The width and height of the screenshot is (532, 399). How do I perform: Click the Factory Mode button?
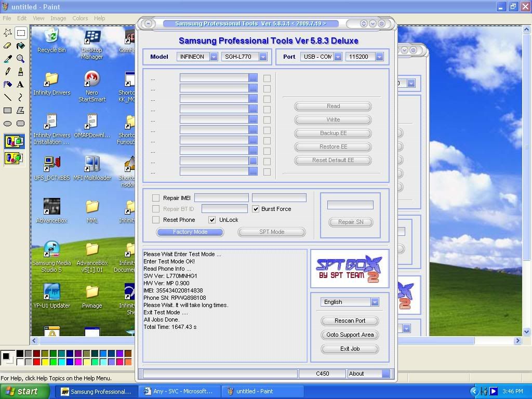(190, 232)
